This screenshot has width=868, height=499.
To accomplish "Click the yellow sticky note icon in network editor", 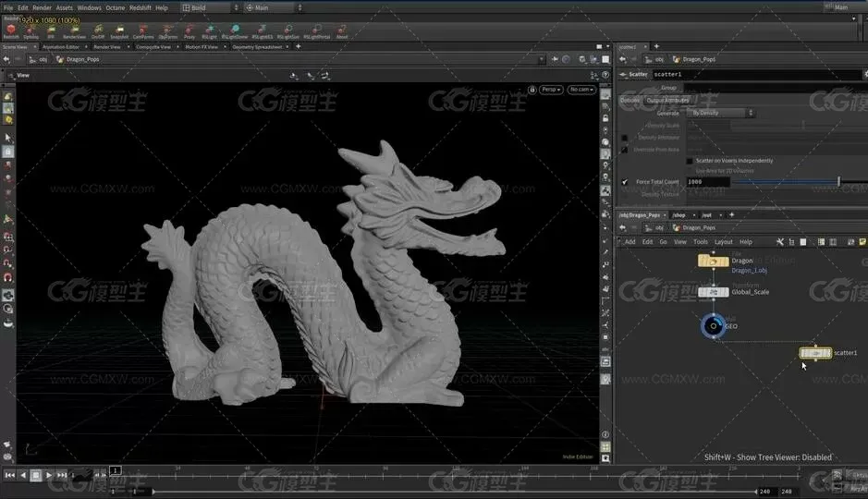I will 862,242.
